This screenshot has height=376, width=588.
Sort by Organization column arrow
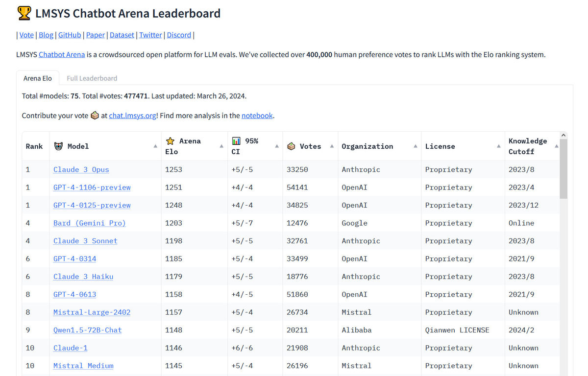point(415,146)
